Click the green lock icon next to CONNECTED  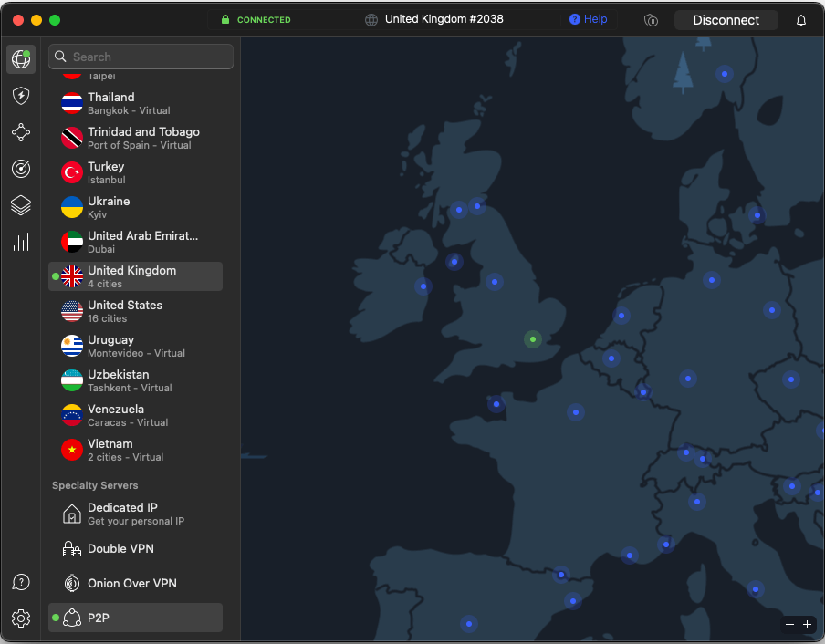point(225,19)
